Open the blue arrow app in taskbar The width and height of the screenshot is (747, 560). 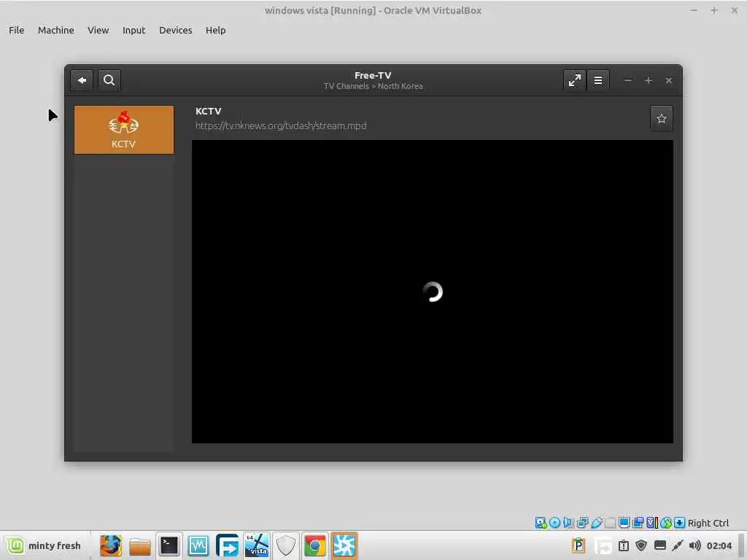coord(228,545)
